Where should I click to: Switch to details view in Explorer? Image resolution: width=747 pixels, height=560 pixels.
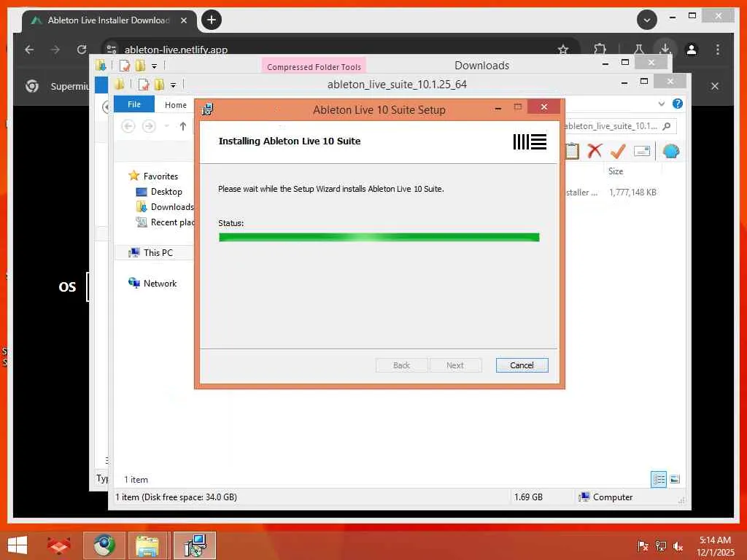(659, 479)
